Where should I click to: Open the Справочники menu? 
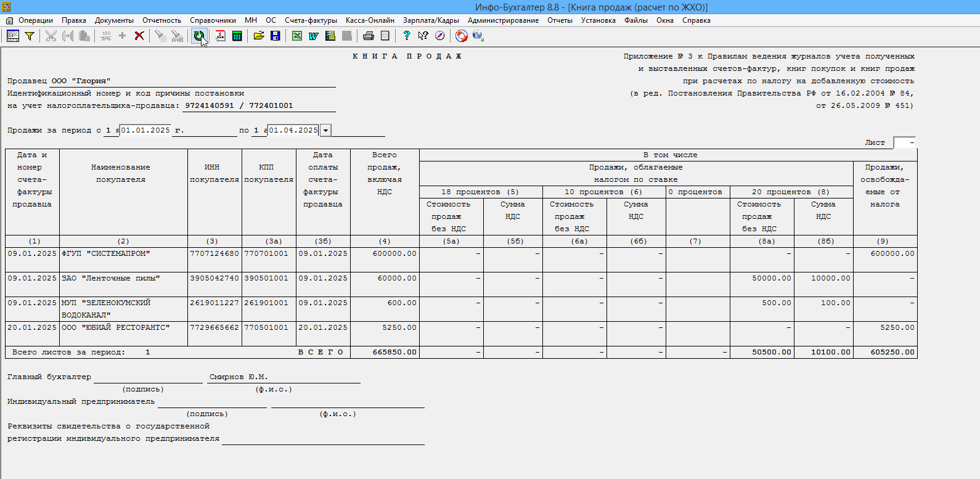[x=213, y=20]
